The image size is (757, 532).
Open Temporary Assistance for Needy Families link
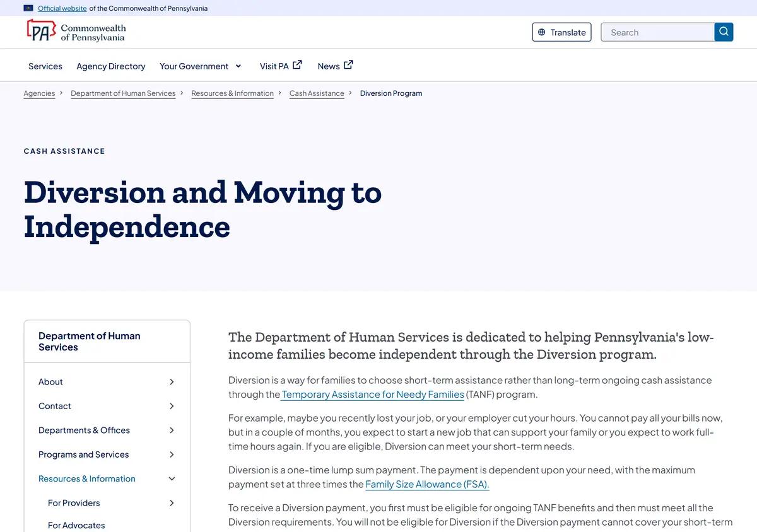point(373,395)
